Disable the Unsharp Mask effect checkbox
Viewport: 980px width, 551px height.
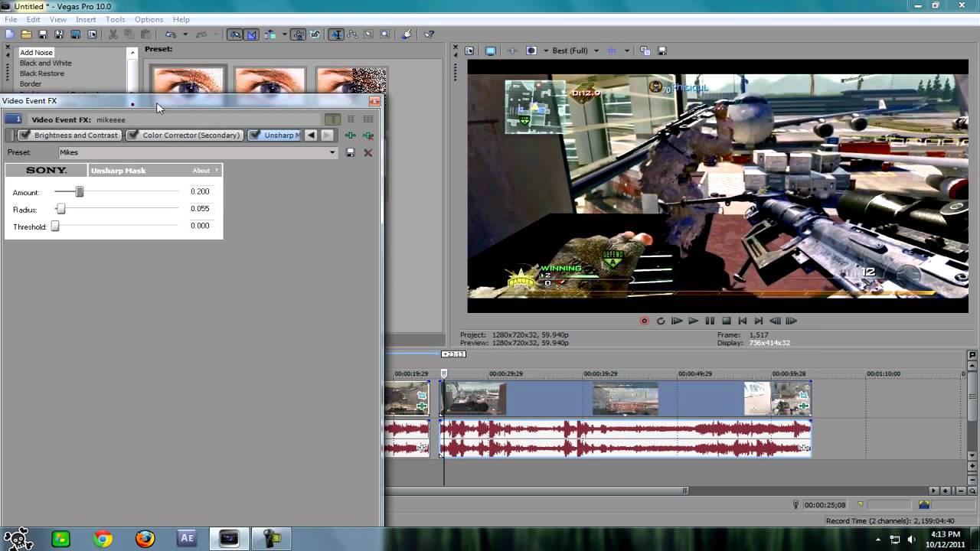[254, 135]
